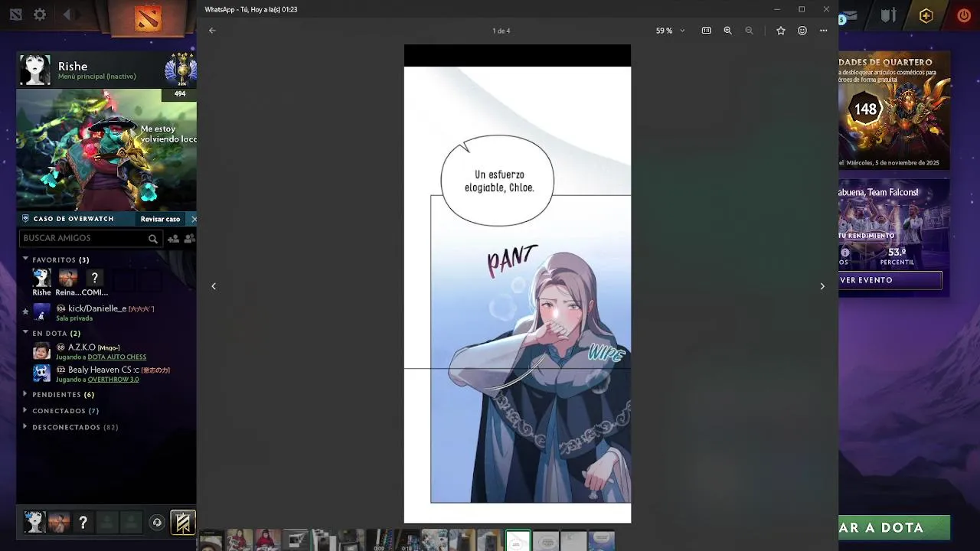Click party slot Rishe avatar at bottom
Image resolution: width=980 pixels, height=551 pixels.
point(34,522)
